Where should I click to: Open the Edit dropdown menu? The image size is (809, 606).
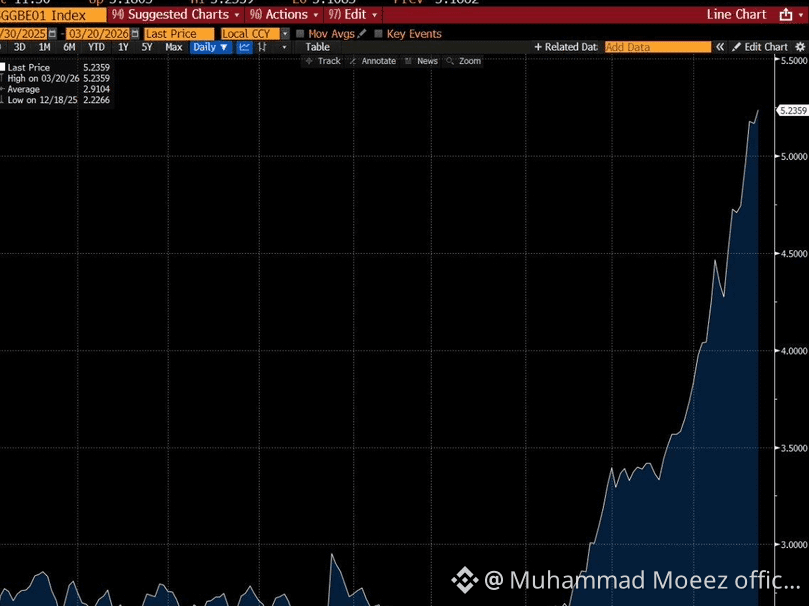pyautogui.click(x=353, y=14)
